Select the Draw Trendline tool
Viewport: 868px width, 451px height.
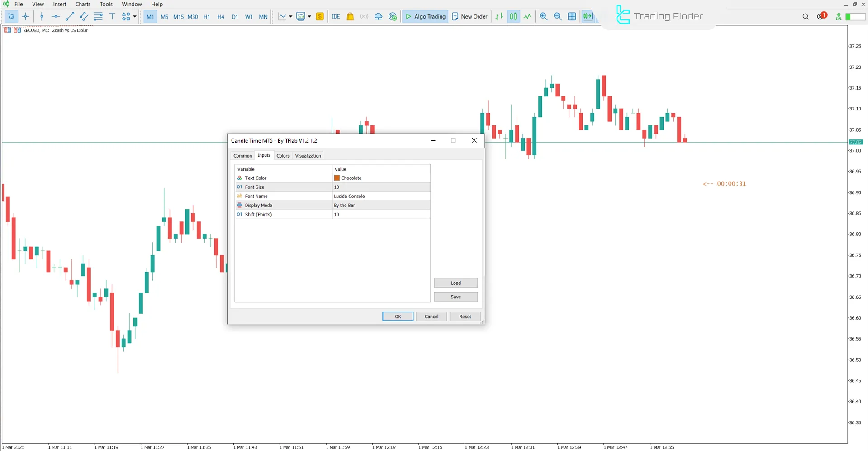click(70, 16)
